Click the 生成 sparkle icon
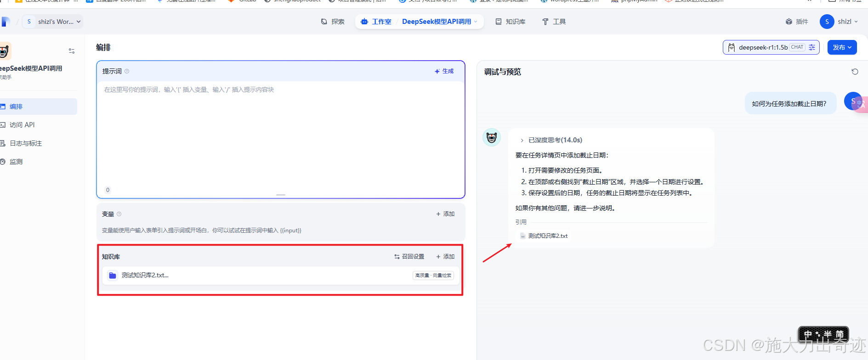This screenshot has width=868, height=360. (437, 71)
